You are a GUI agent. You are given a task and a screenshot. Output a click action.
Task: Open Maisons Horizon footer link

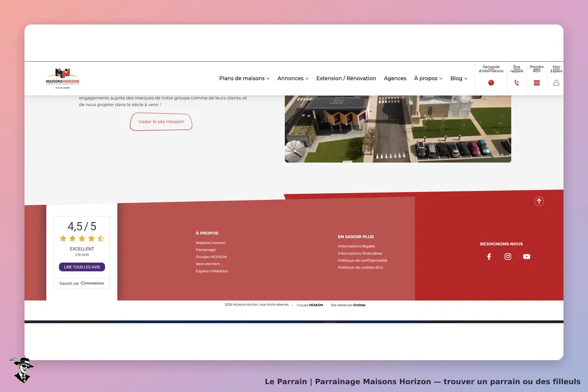(x=211, y=243)
